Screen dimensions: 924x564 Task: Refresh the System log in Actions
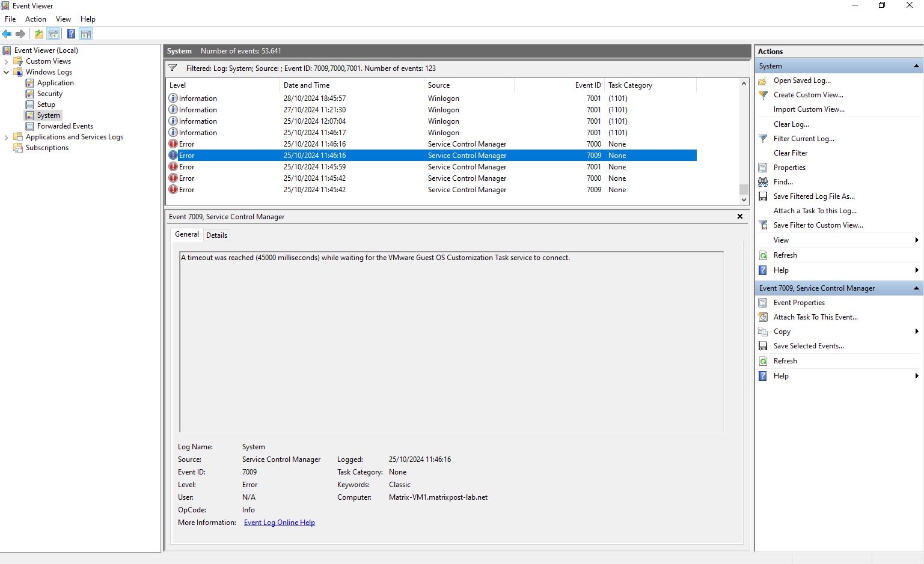coord(785,255)
